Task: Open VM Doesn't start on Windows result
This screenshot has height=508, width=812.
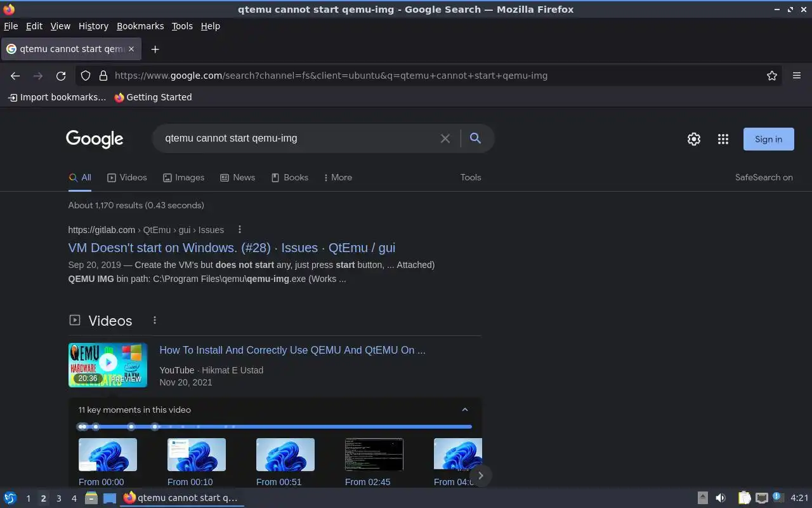Action: 232,248
